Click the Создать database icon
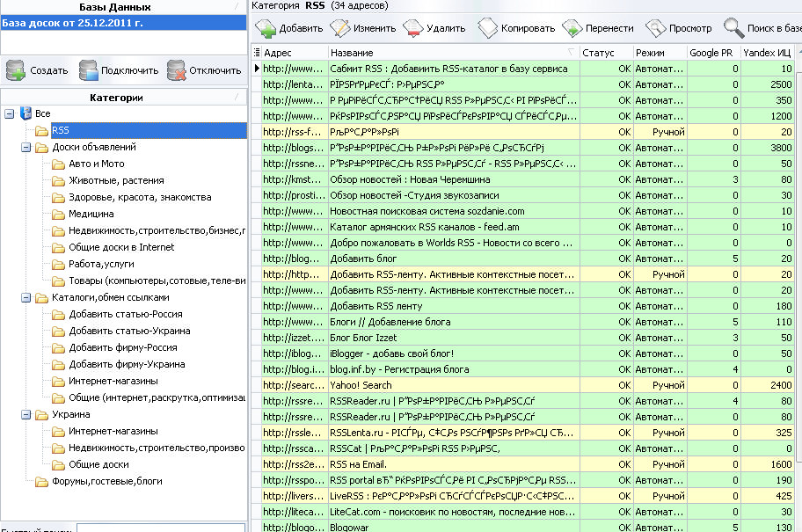This screenshot has width=802, height=532. (15, 70)
